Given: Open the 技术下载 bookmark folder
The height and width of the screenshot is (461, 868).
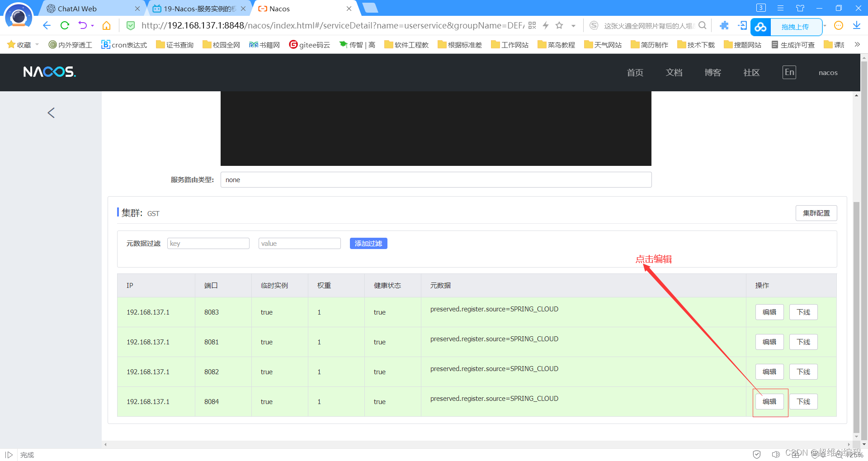Looking at the screenshot, I should point(696,44).
